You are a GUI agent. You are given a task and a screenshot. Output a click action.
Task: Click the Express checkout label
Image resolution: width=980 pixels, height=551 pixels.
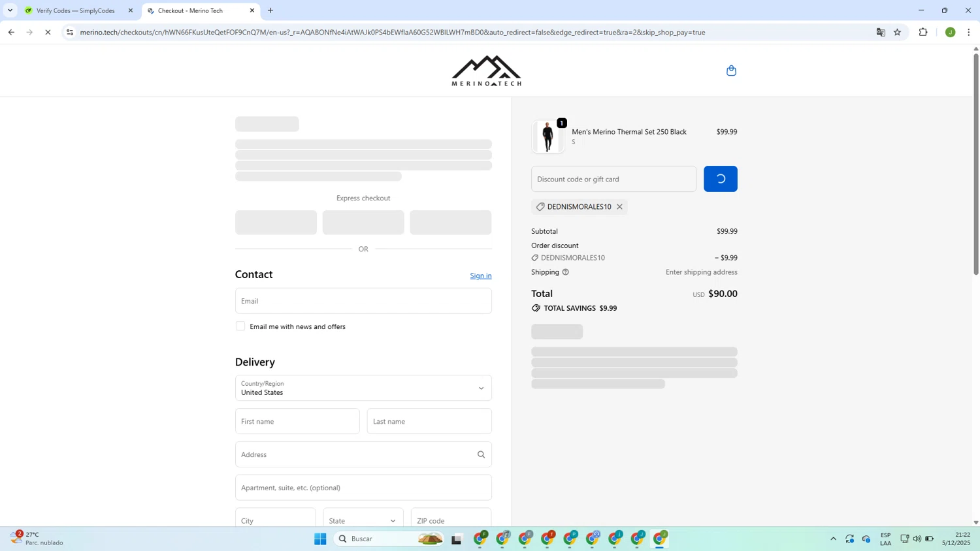[363, 198]
